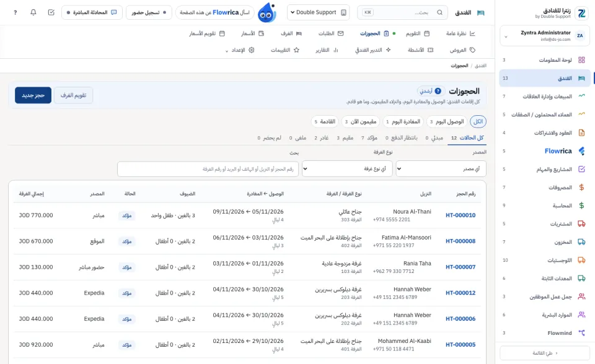The image size is (595, 364).
Task: Collapse the sidebar with طي القائمة
Action: (545, 353)
